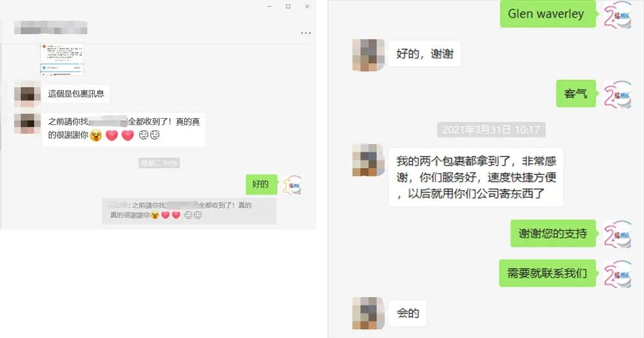Select the '這個是包裹訊息' message bubble

click(75, 94)
